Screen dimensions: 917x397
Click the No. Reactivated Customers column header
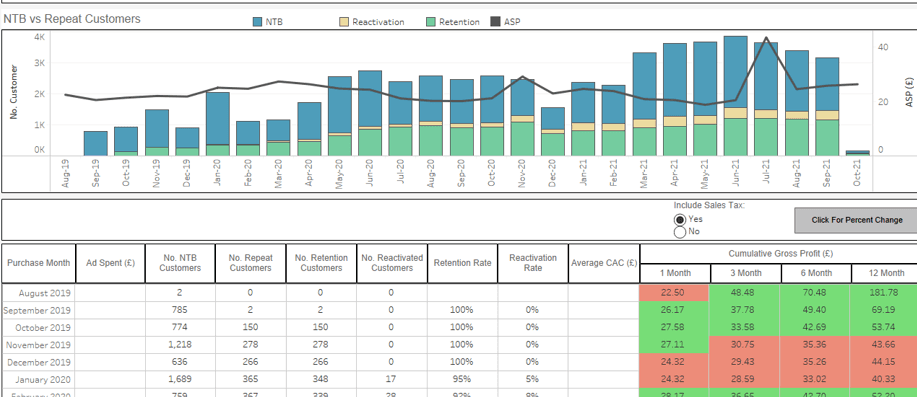coord(392,263)
